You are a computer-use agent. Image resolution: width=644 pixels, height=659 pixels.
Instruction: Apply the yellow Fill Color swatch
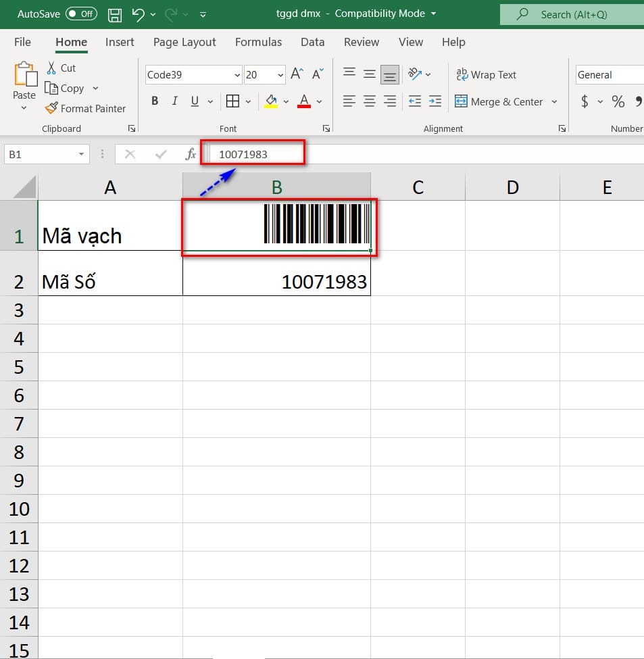pyautogui.click(x=271, y=101)
